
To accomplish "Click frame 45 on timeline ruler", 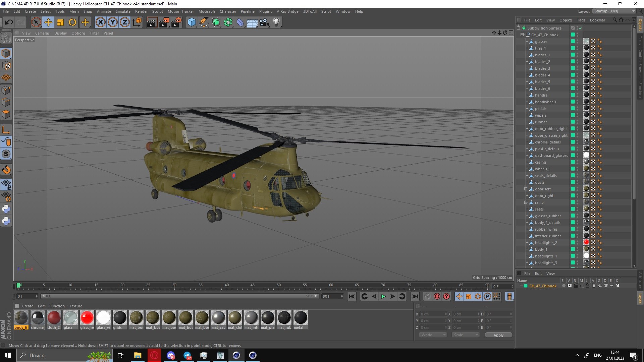I will [253, 285].
